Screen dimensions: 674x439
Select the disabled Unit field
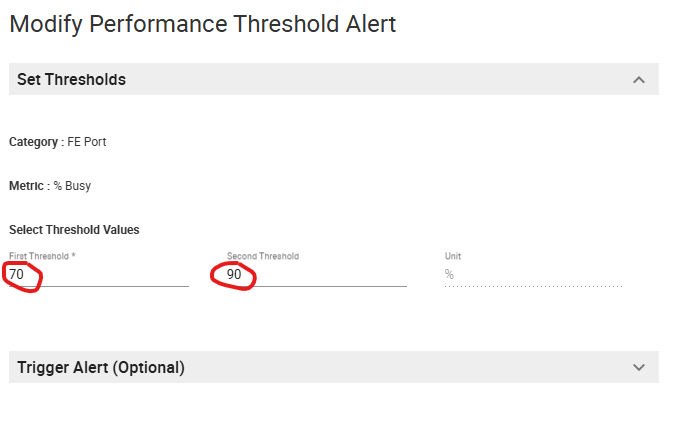533,274
